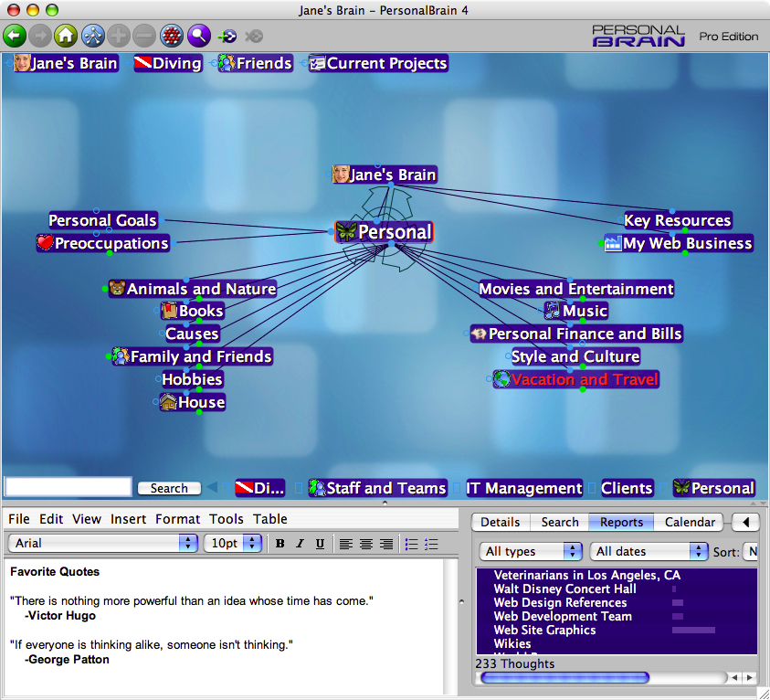Click the bear icon of Animals and Nature
The image size is (770, 700).
pos(117,288)
